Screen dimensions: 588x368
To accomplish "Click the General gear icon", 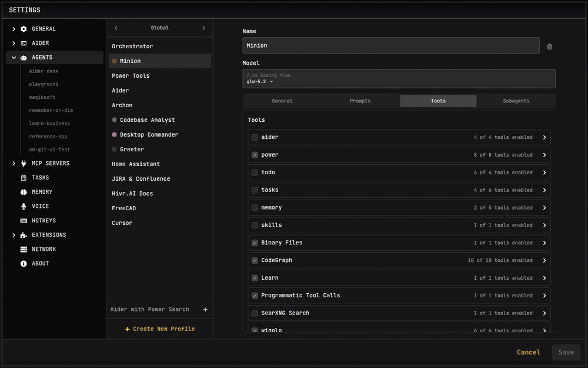I will pyautogui.click(x=24, y=29).
